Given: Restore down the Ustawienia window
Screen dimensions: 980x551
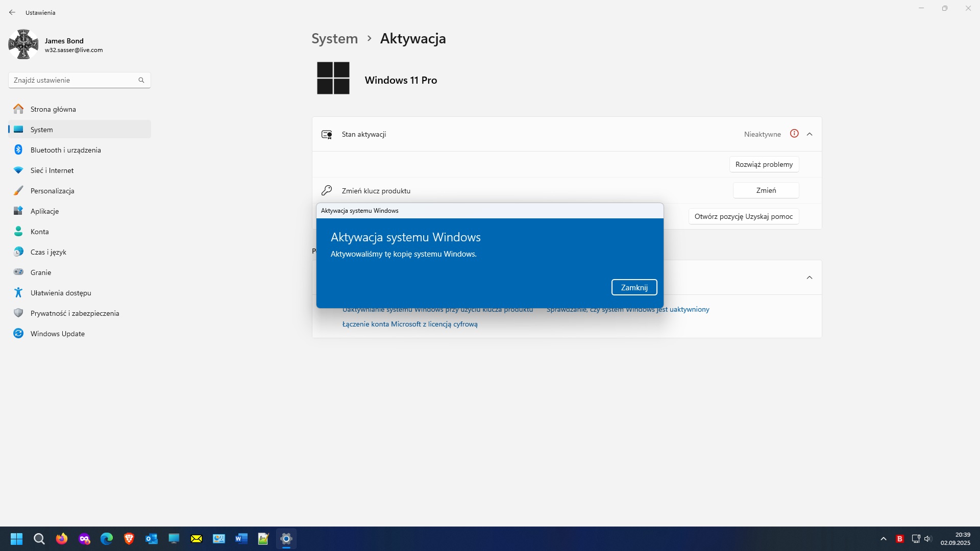Looking at the screenshot, I should (x=945, y=8).
